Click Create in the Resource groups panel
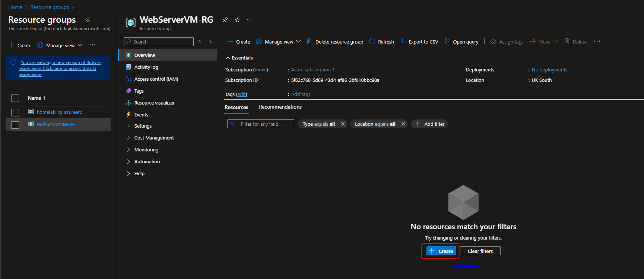The width and height of the screenshot is (644, 279). (x=20, y=45)
